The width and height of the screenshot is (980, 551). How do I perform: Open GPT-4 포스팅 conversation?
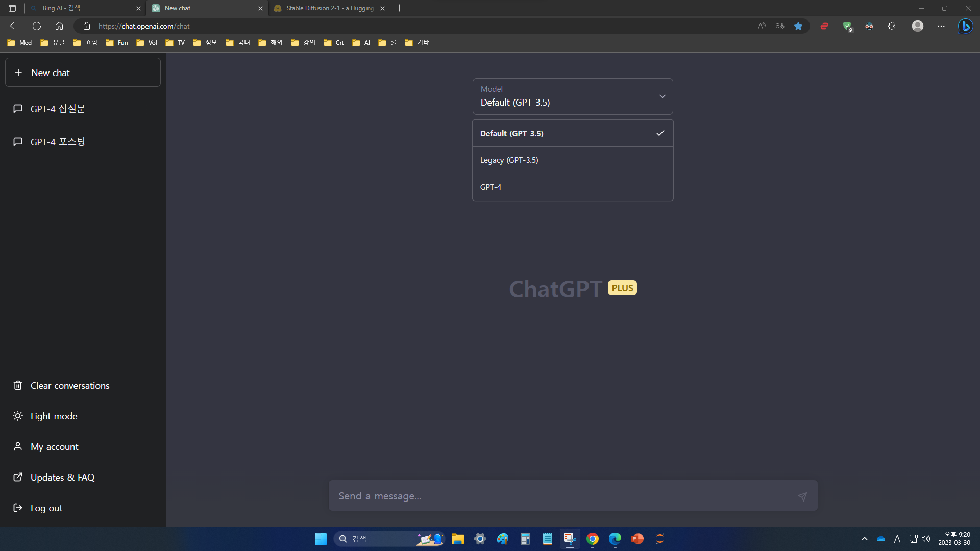point(57,141)
